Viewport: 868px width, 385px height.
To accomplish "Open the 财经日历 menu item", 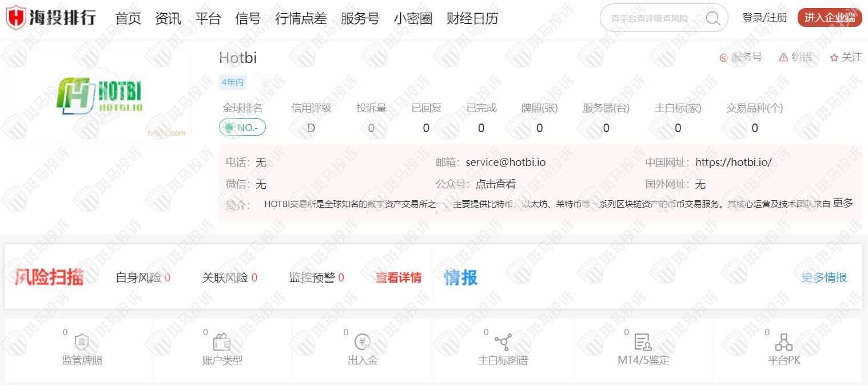I will tap(472, 18).
